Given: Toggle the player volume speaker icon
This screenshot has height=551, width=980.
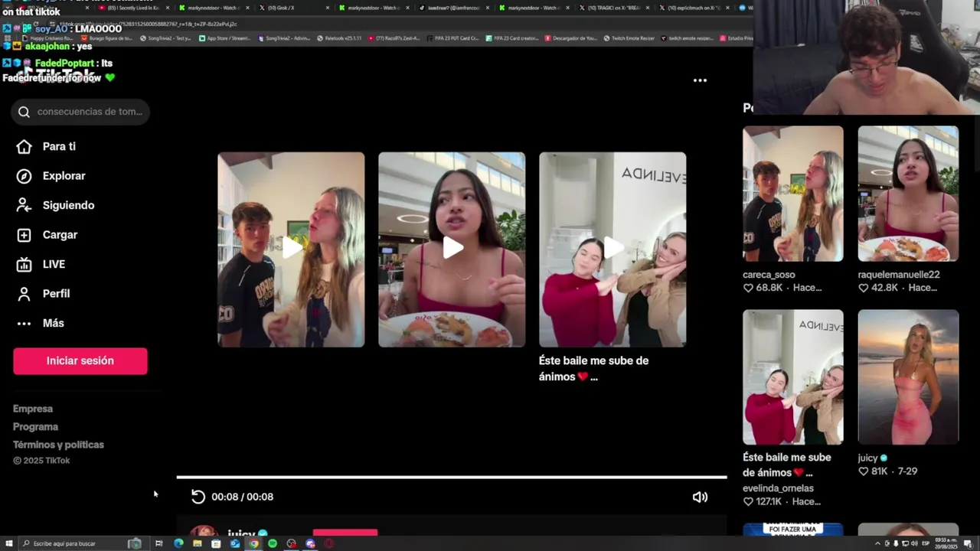Looking at the screenshot, I should 700,497.
